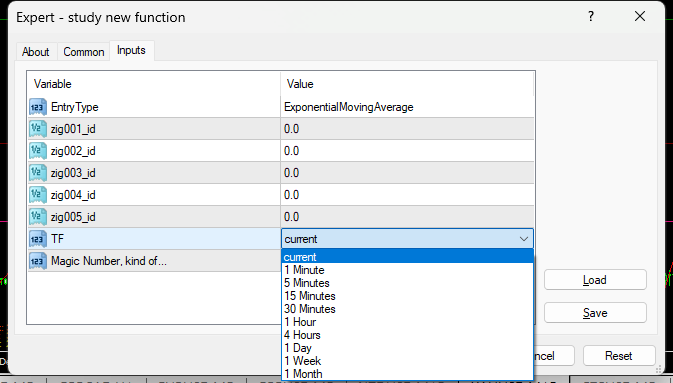Image resolution: width=673 pixels, height=383 pixels.
Task: Switch to the Common tab
Action: 84,52
